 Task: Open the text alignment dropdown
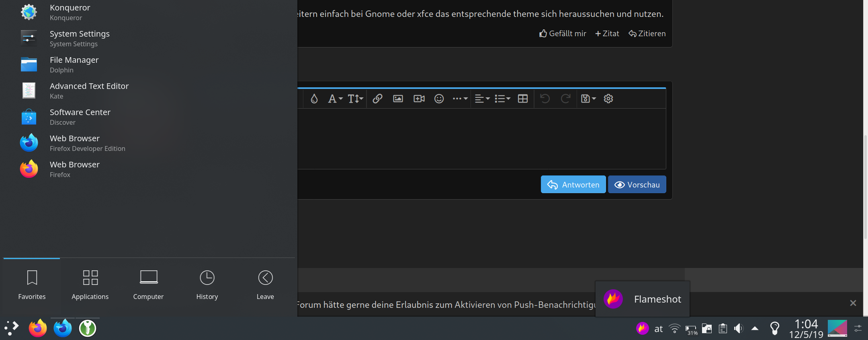click(x=482, y=99)
